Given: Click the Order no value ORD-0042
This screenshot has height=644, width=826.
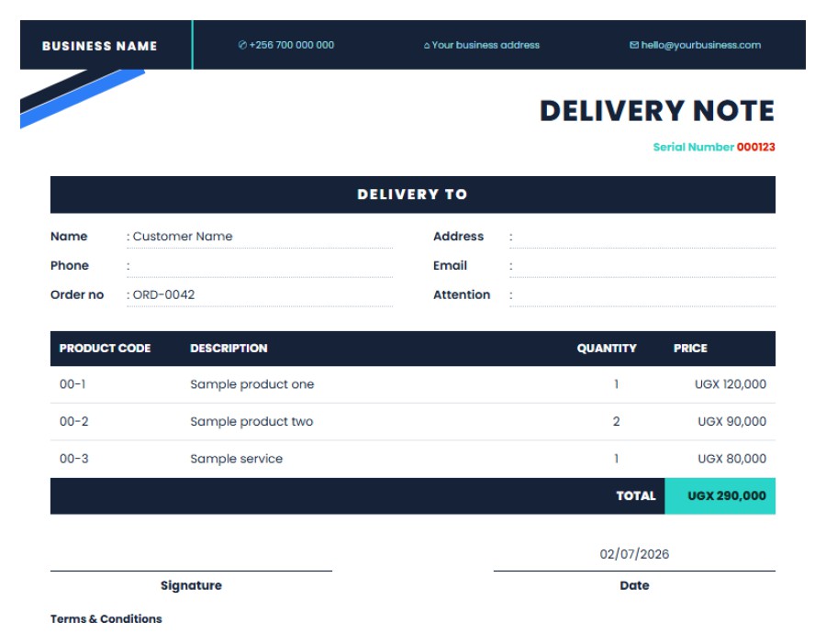Looking at the screenshot, I should pos(164,294).
